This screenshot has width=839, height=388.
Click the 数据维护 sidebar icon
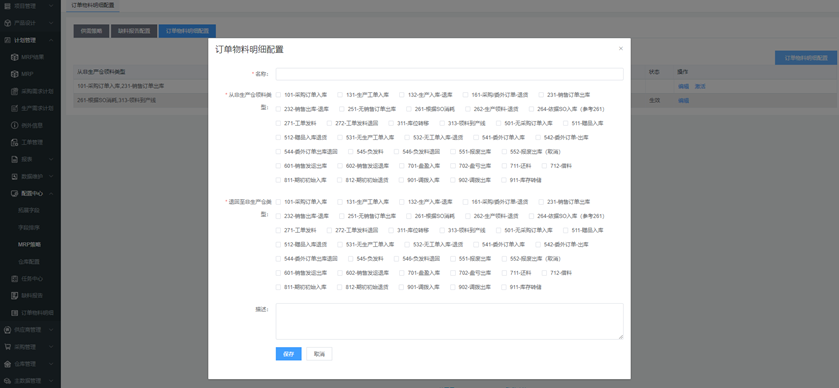14,176
